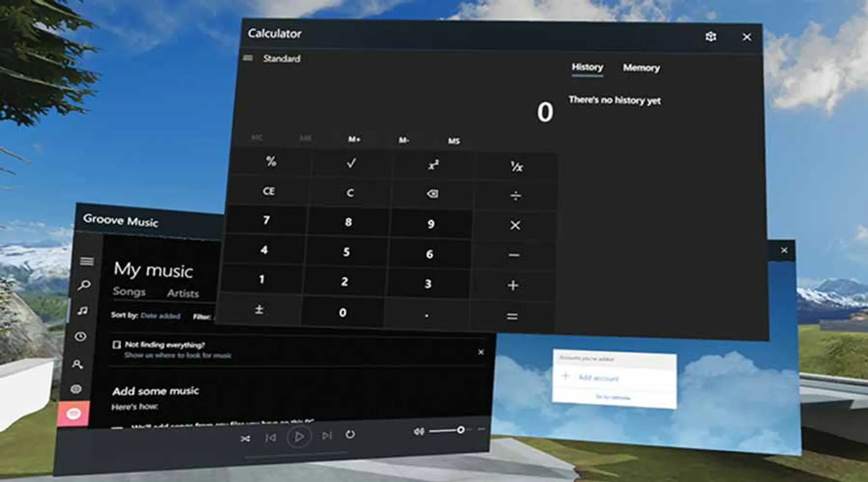Click Add account in the accounts dialog

(x=599, y=378)
